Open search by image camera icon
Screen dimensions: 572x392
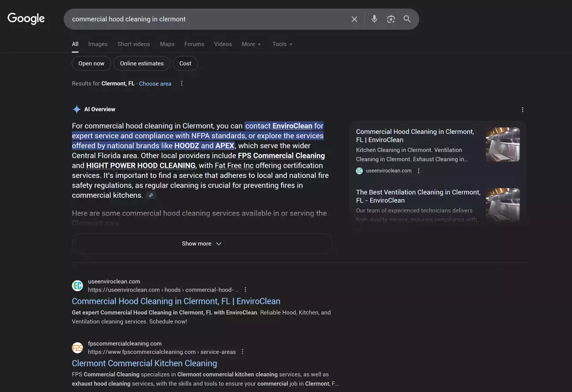pyautogui.click(x=391, y=19)
